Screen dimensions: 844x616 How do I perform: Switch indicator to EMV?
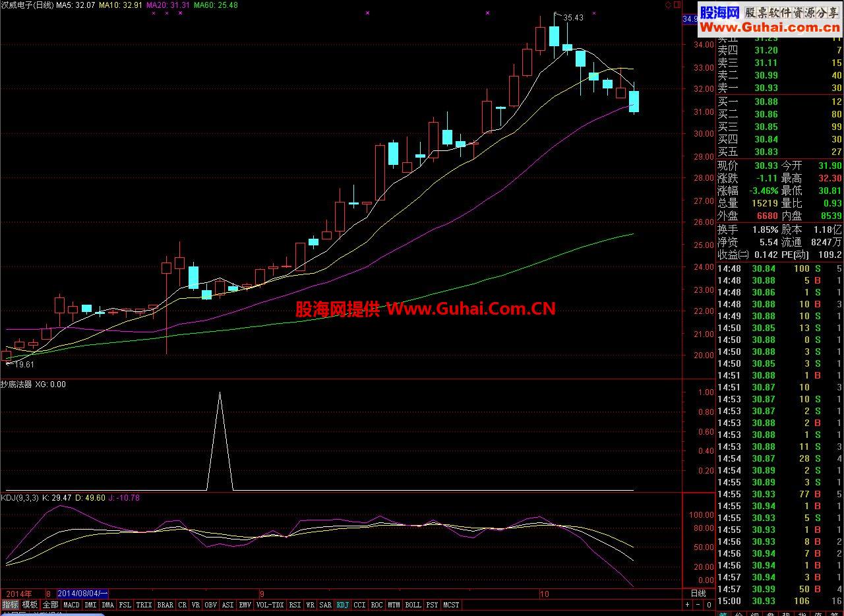[245, 604]
